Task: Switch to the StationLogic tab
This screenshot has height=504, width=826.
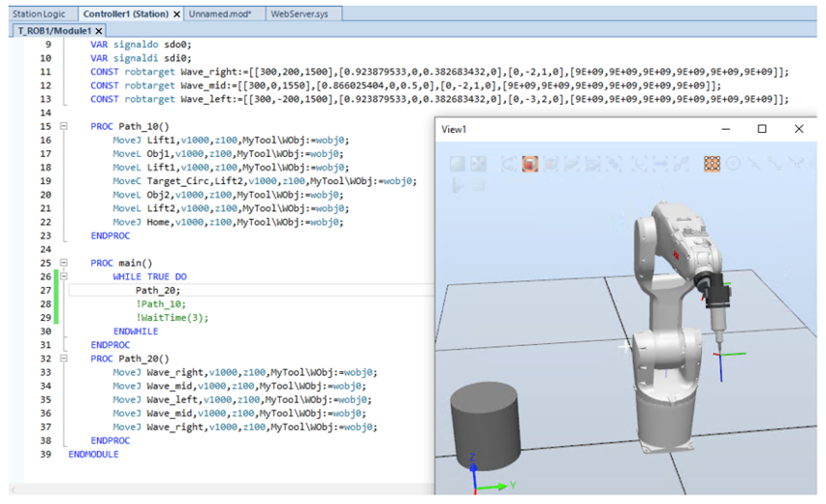Action: (39, 15)
